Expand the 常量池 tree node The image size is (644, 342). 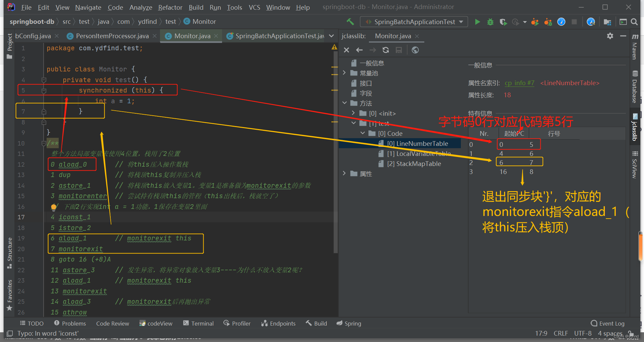344,73
